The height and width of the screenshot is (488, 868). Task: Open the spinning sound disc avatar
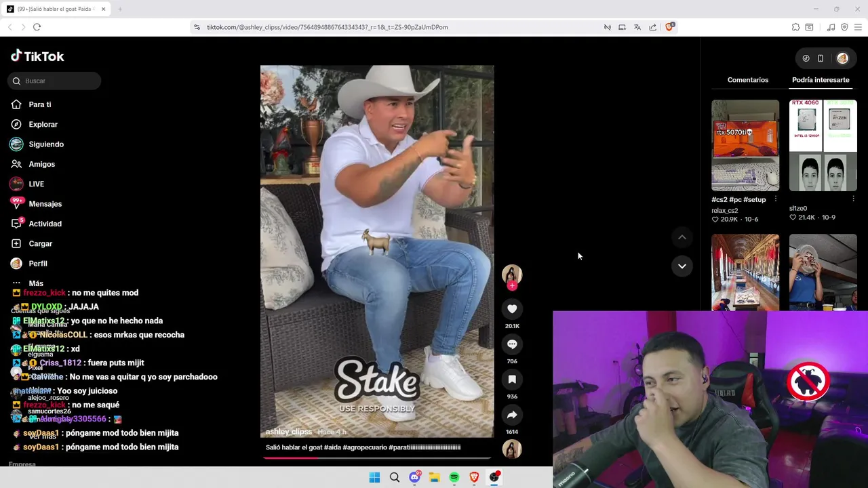pos(512,449)
